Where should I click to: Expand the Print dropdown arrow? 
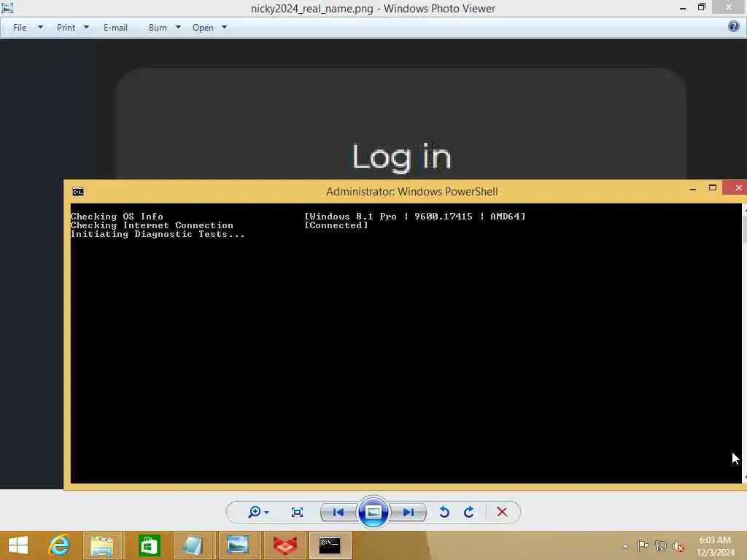[x=86, y=27]
